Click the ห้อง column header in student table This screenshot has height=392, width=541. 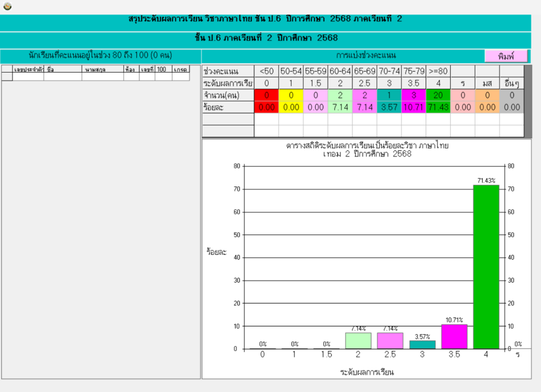point(131,70)
